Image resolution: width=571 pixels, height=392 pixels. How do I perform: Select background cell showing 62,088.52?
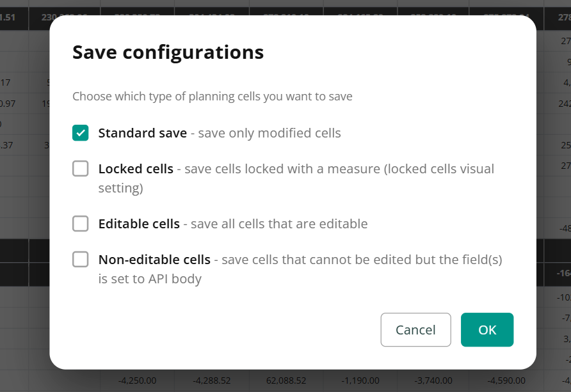[x=286, y=380]
